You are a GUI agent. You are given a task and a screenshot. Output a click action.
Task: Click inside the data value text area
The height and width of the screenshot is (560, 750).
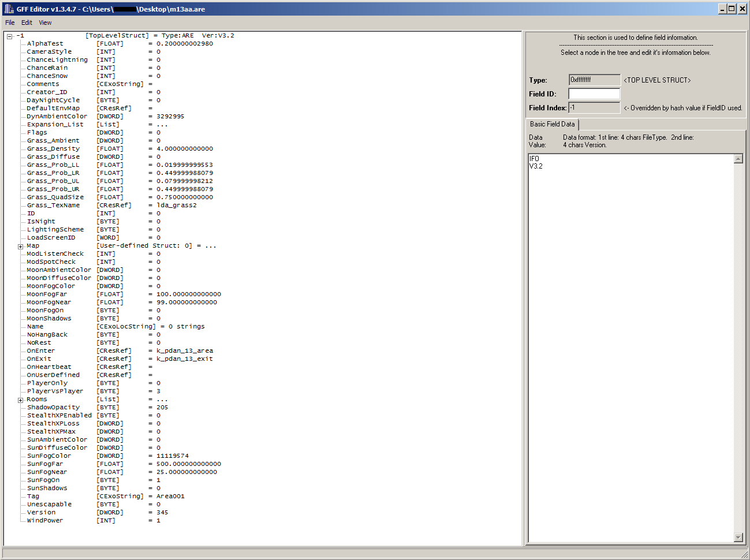[x=629, y=346]
